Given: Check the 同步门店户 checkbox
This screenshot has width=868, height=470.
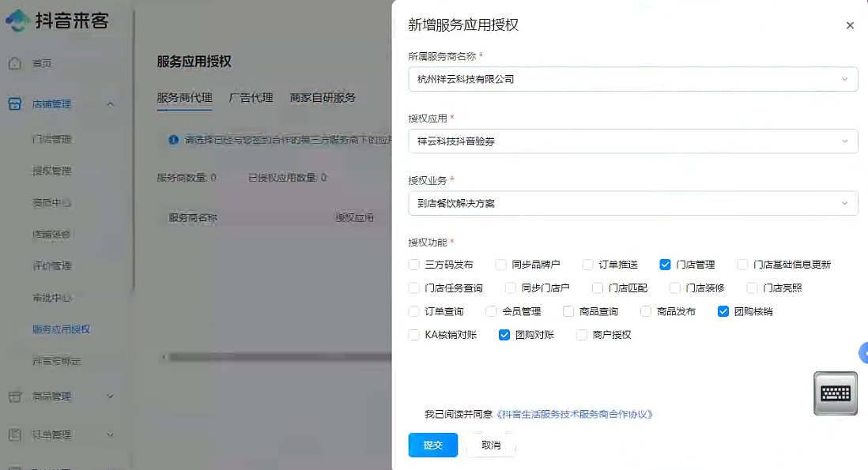Looking at the screenshot, I should 511,288.
